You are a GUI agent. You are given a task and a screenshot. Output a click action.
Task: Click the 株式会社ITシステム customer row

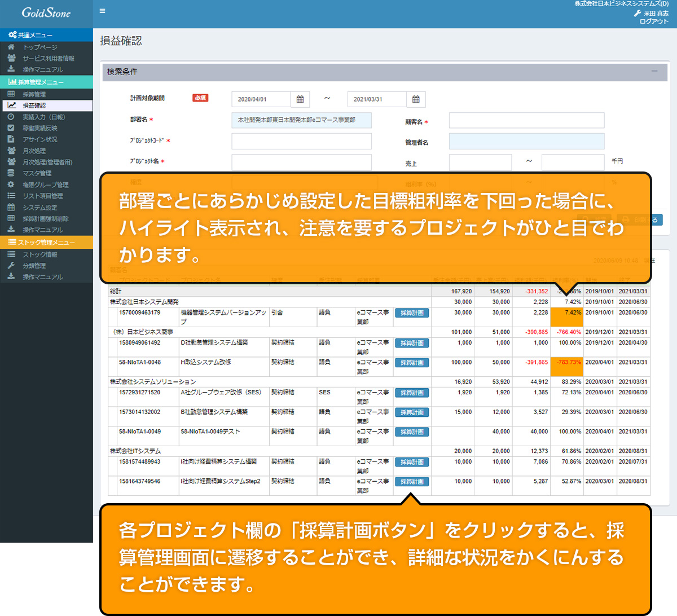point(379,451)
